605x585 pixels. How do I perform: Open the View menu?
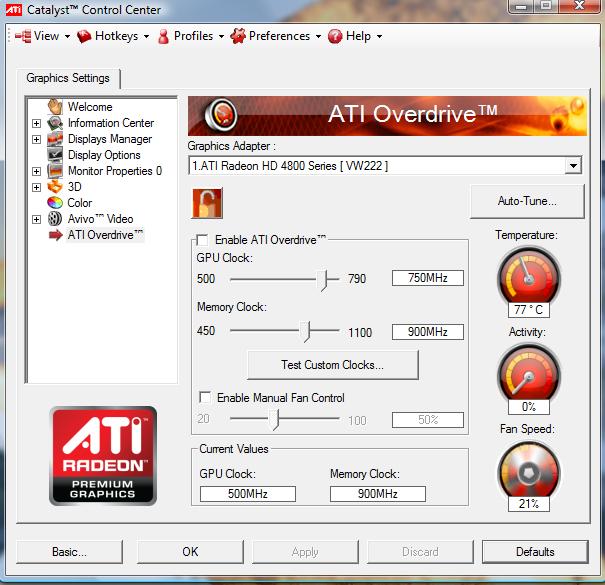[46, 36]
